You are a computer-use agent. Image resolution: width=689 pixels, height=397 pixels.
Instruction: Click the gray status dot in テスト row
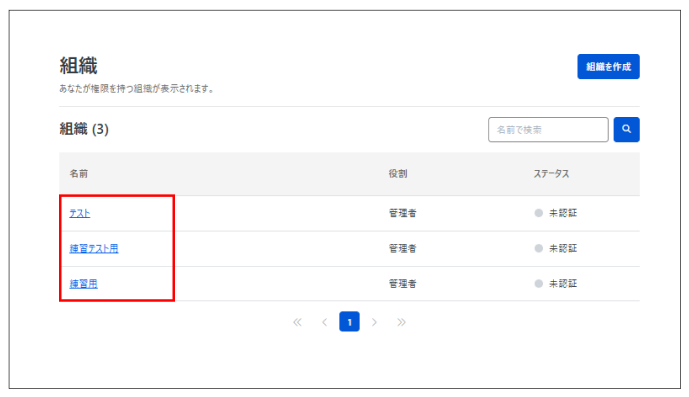[x=538, y=213]
